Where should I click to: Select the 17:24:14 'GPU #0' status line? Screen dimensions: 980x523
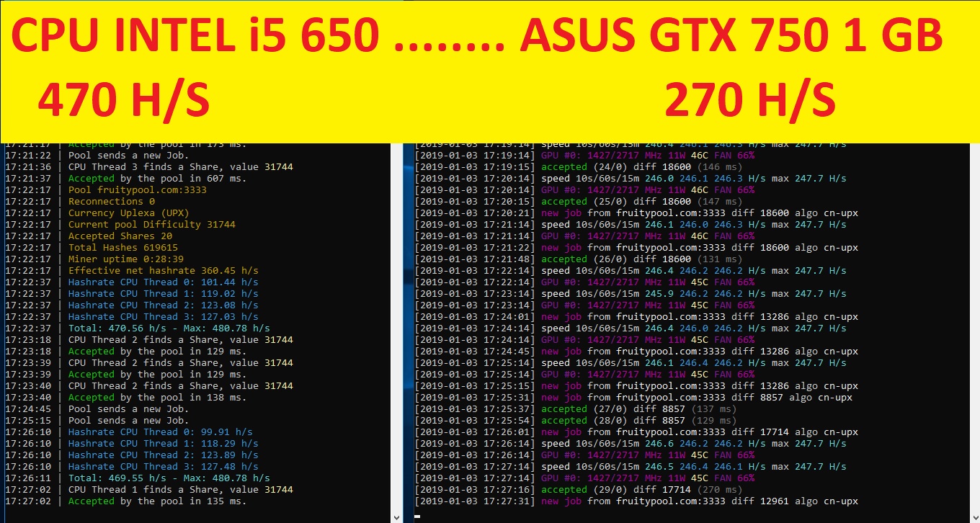(x=584, y=340)
